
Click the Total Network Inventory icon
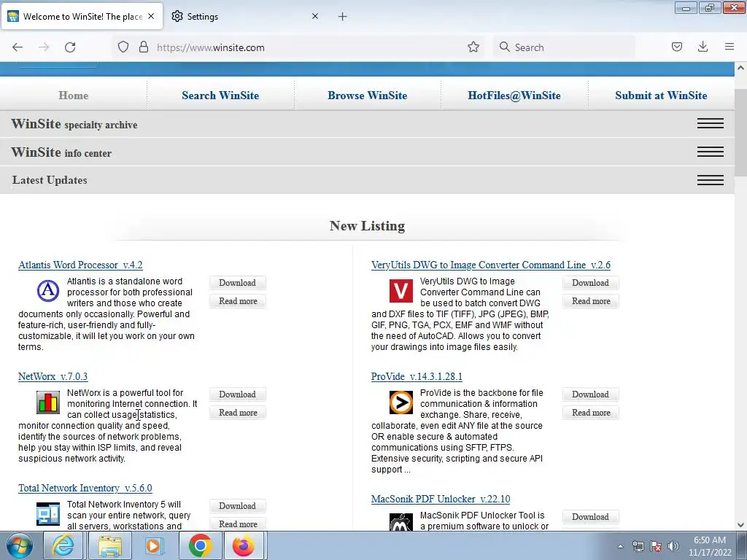click(48, 514)
